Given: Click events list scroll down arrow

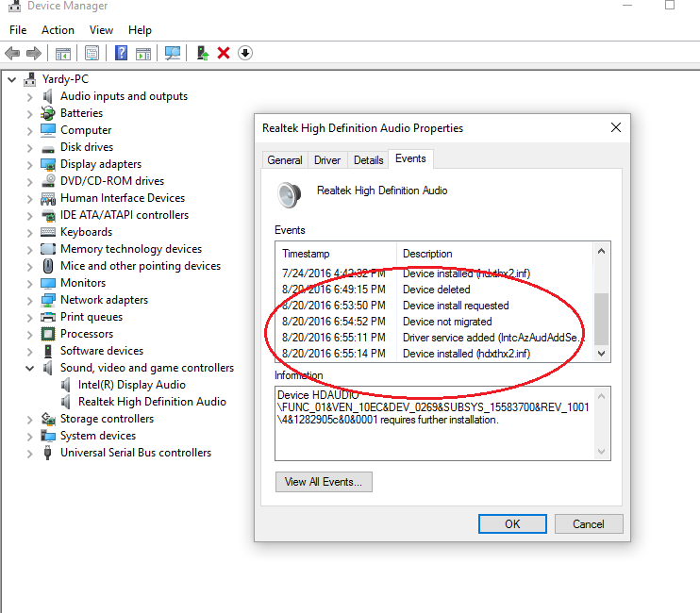Looking at the screenshot, I should 601,354.
